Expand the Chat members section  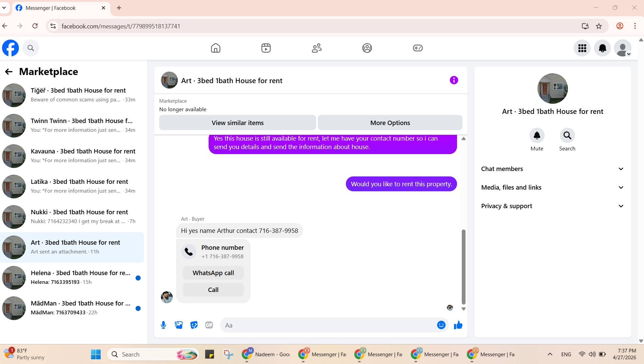(553, 169)
